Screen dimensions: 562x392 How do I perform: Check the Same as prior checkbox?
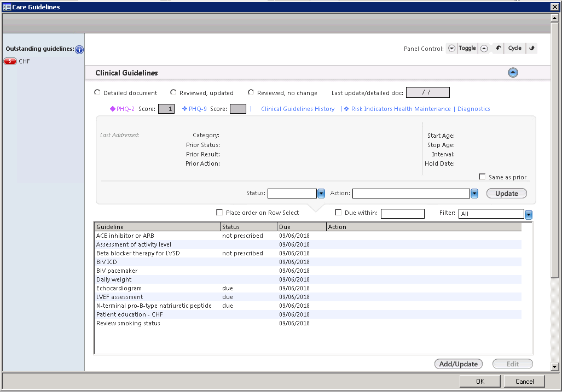[x=482, y=177]
